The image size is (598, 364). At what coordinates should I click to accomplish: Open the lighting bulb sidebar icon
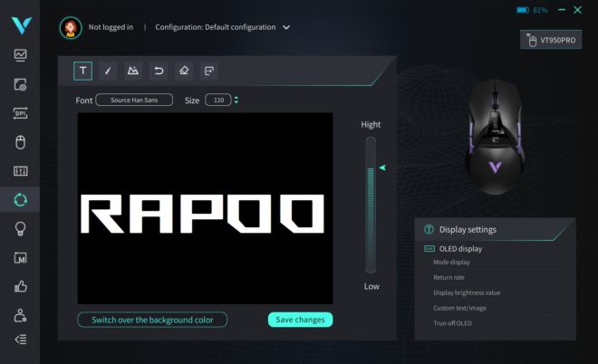pyautogui.click(x=21, y=229)
